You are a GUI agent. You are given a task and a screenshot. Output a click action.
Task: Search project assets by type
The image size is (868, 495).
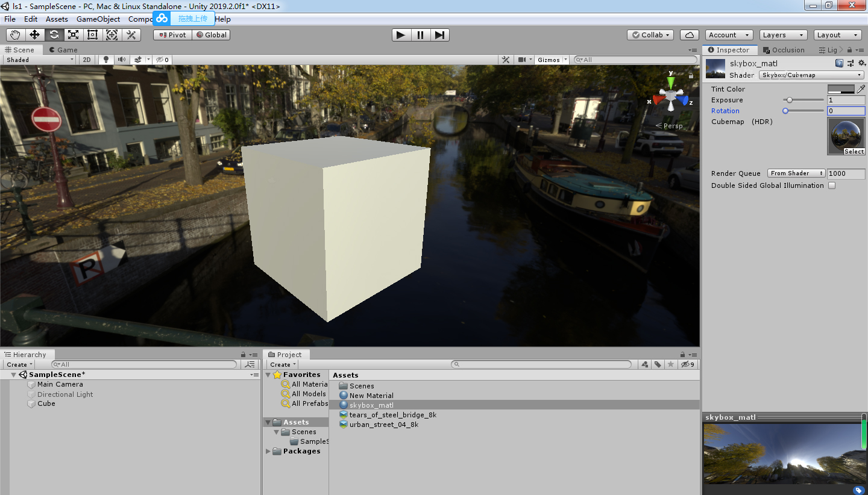(645, 364)
